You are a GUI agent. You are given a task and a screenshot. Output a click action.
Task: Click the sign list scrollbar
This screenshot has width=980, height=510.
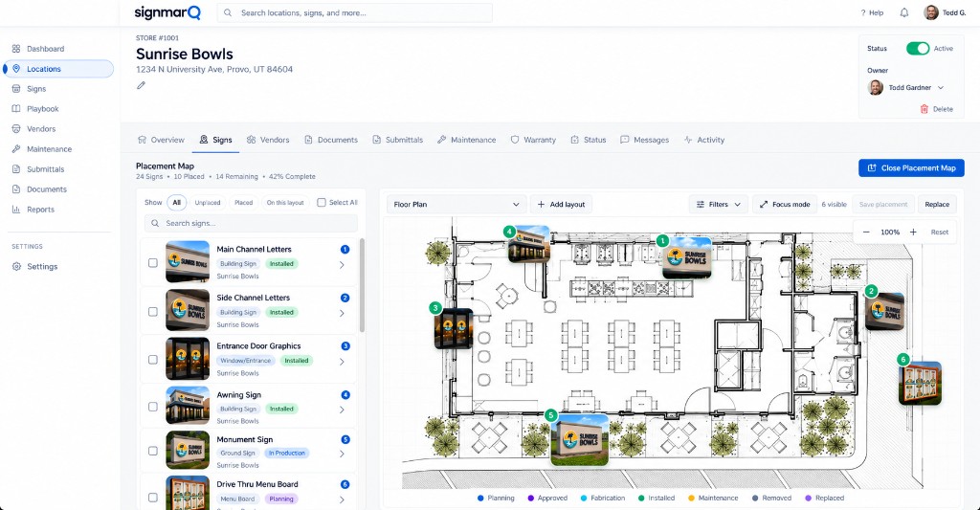[x=362, y=284]
